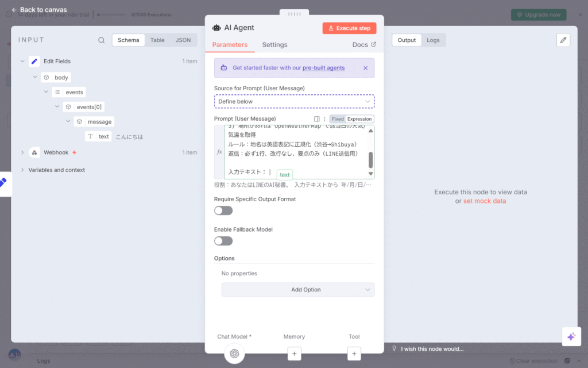Enable the Fallback Model toggle
The width and height of the screenshot is (588, 368).
(x=223, y=241)
